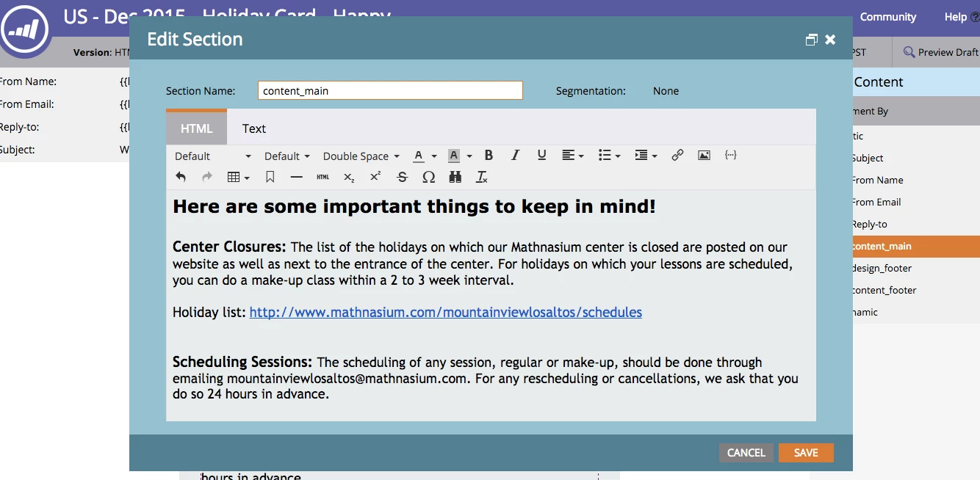
Task: Apply strikethrough formatting
Action: click(402, 177)
